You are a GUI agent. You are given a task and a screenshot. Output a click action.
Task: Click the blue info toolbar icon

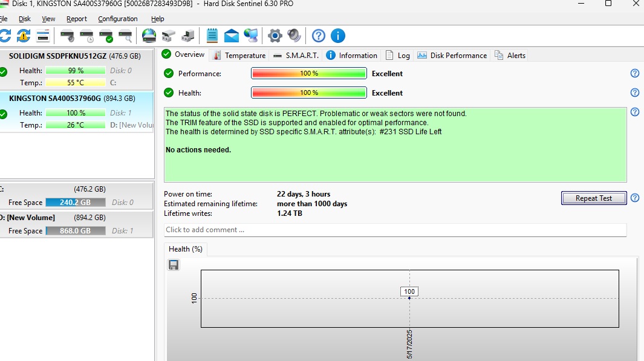click(338, 36)
